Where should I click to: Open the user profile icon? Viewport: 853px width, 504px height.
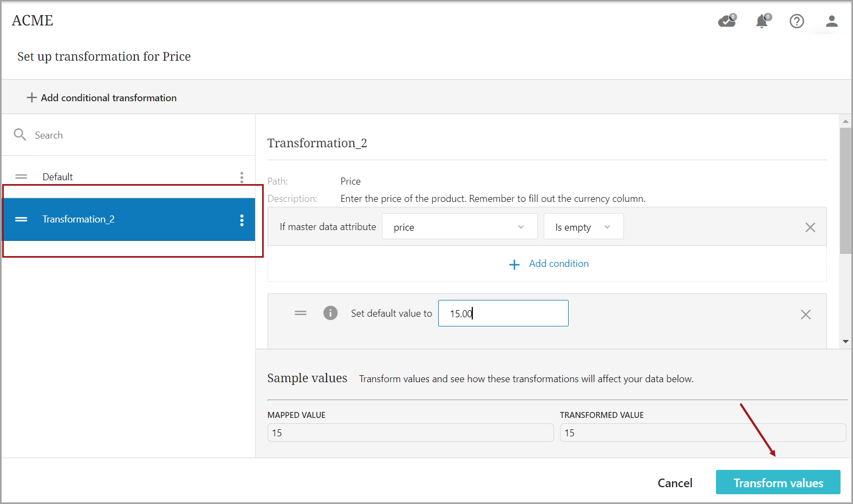(x=831, y=21)
